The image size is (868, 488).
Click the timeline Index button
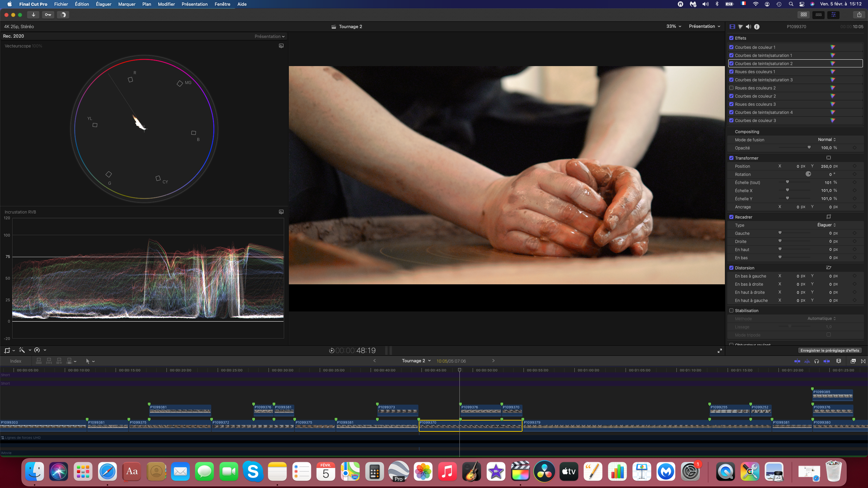point(16,361)
